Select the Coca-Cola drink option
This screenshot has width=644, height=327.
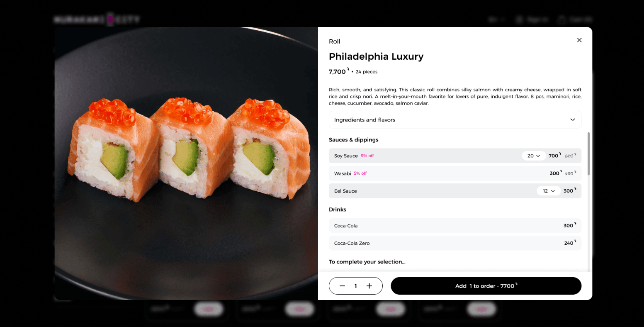[455, 225]
